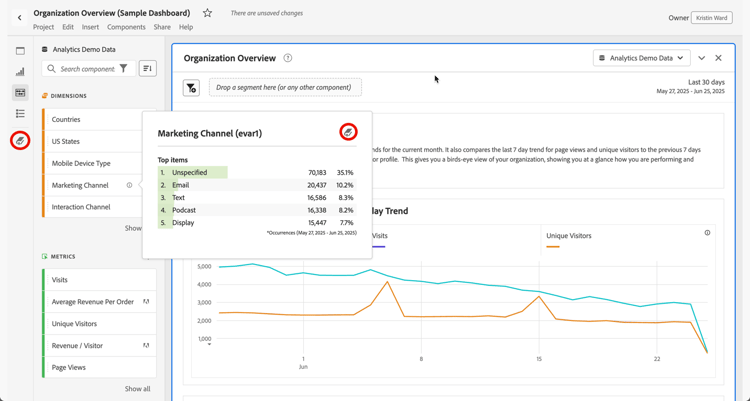Select the Last 30 days date range

coord(706,82)
